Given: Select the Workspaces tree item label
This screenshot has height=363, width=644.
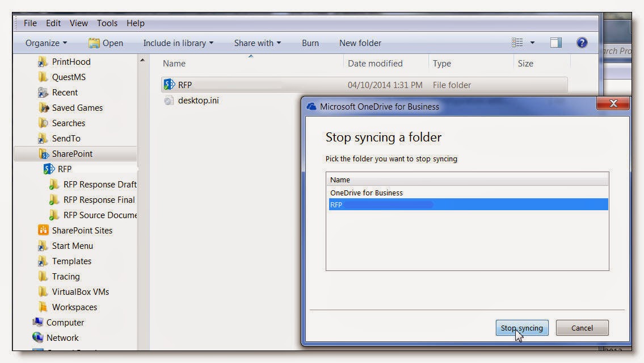Looking at the screenshot, I should (74, 307).
